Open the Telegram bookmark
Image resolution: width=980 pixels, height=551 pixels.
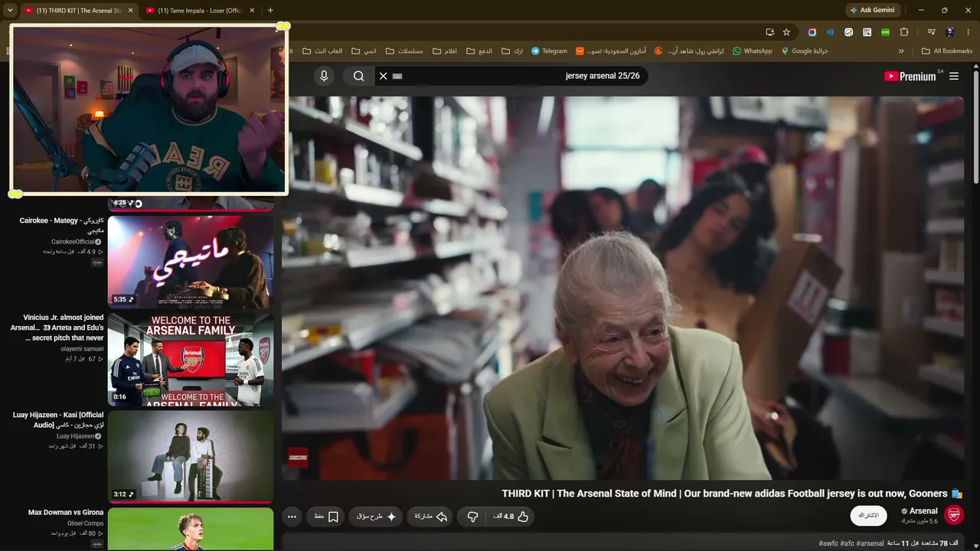pyautogui.click(x=549, y=51)
